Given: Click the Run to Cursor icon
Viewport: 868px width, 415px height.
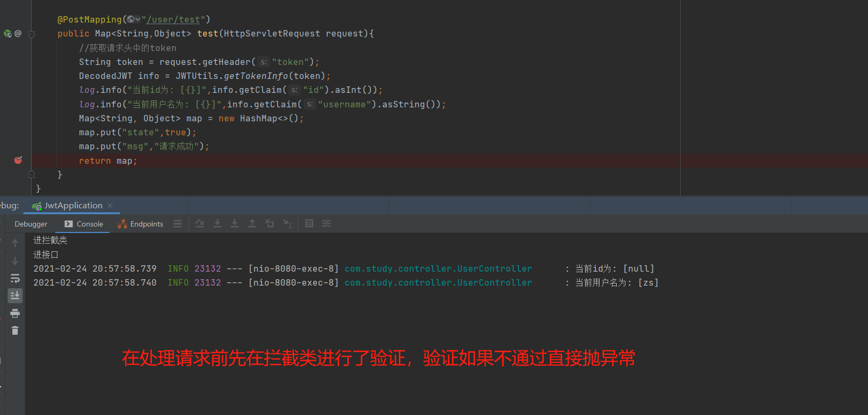Looking at the screenshot, I should coord(288,224).
